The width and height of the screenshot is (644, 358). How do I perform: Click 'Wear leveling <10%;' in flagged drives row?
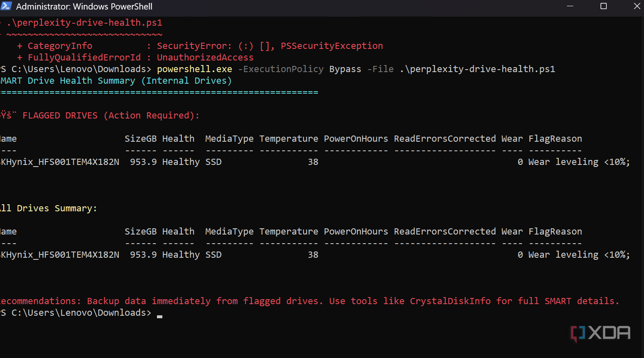click(579, 162)
